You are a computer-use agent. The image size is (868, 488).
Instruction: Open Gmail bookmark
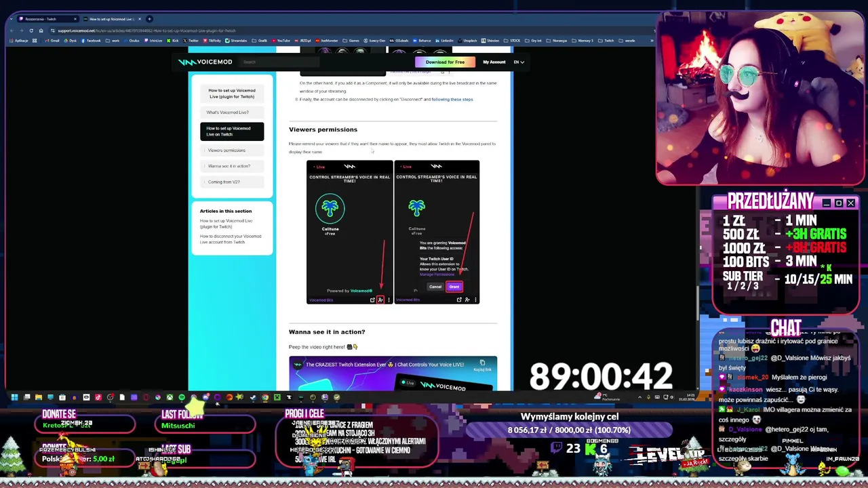coord(52,41)
